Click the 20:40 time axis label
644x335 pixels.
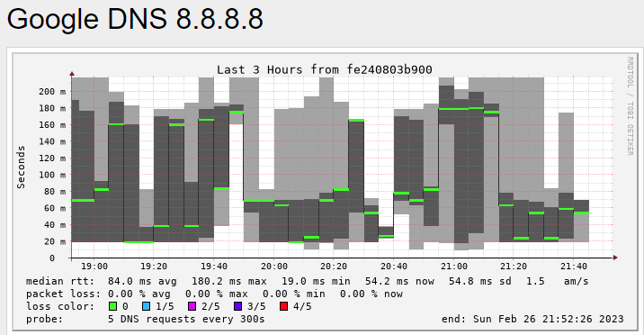[x=393, y=267]
